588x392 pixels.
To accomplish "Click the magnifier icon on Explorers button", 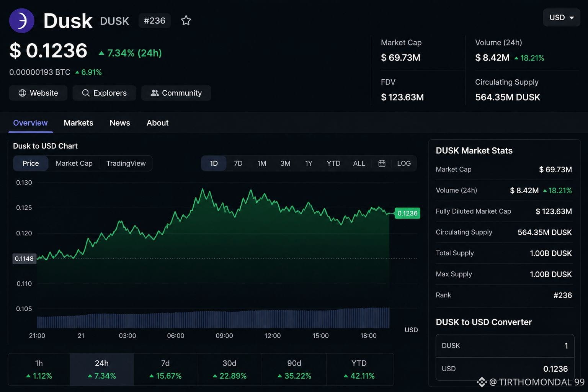I will (x=86, y=93).
